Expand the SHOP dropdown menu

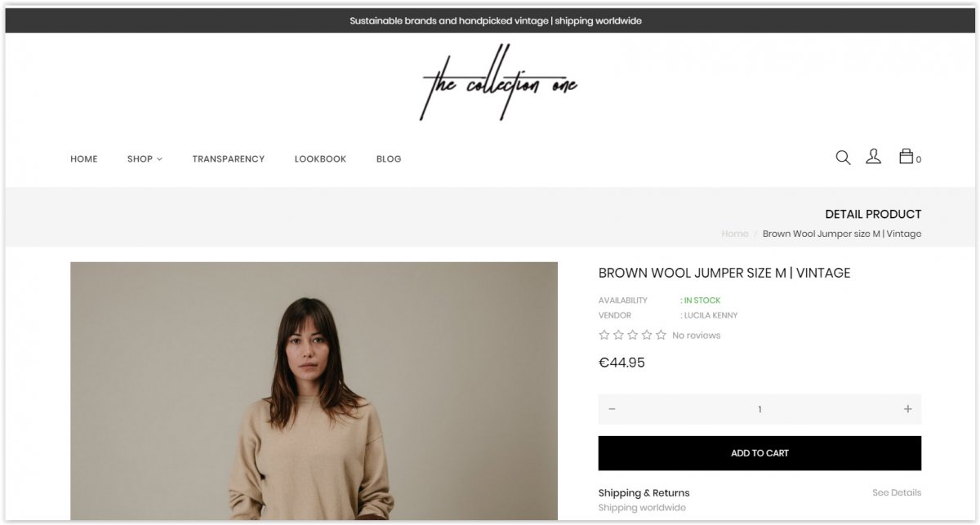145,159
